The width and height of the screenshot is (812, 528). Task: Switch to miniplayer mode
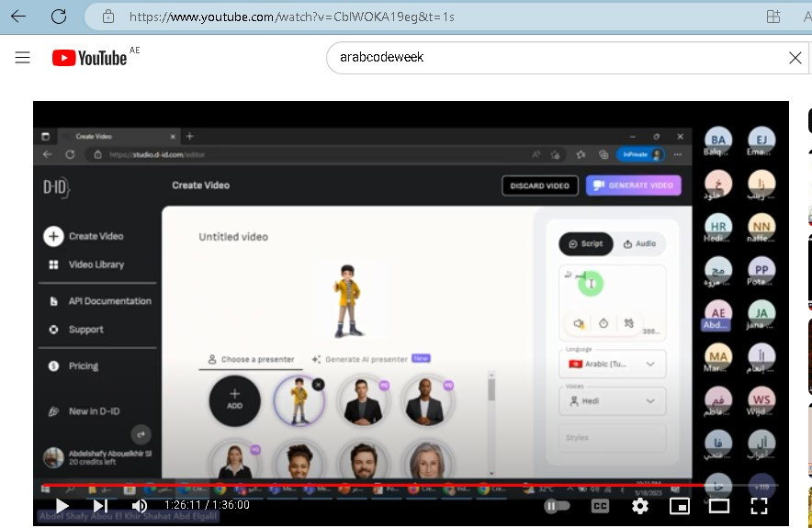680,506
